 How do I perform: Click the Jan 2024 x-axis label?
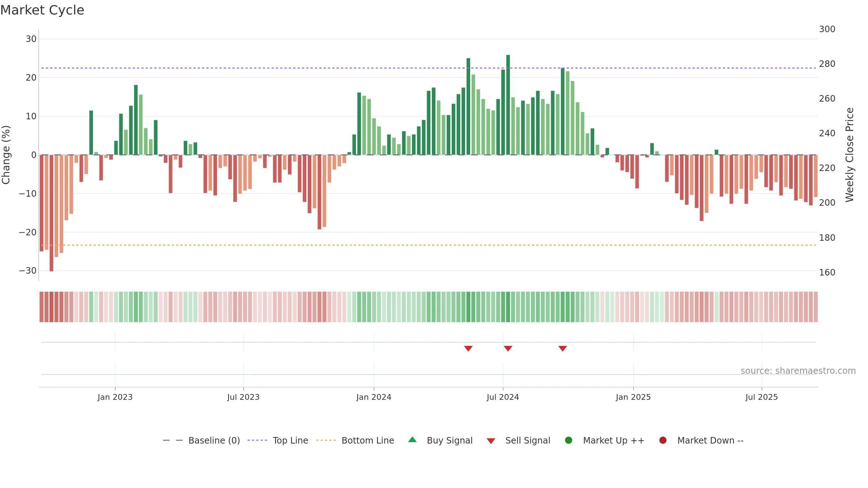(x=374, y=397)
